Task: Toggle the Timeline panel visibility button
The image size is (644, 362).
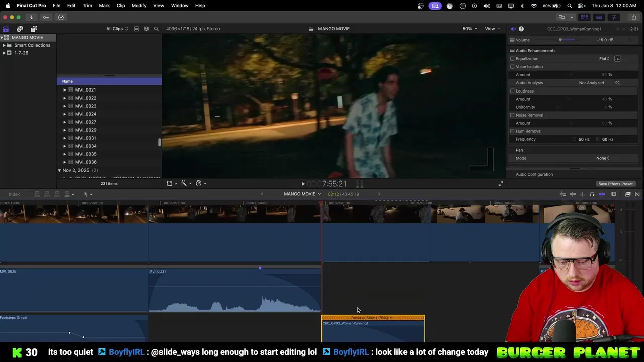Action: tap(599, 17)
